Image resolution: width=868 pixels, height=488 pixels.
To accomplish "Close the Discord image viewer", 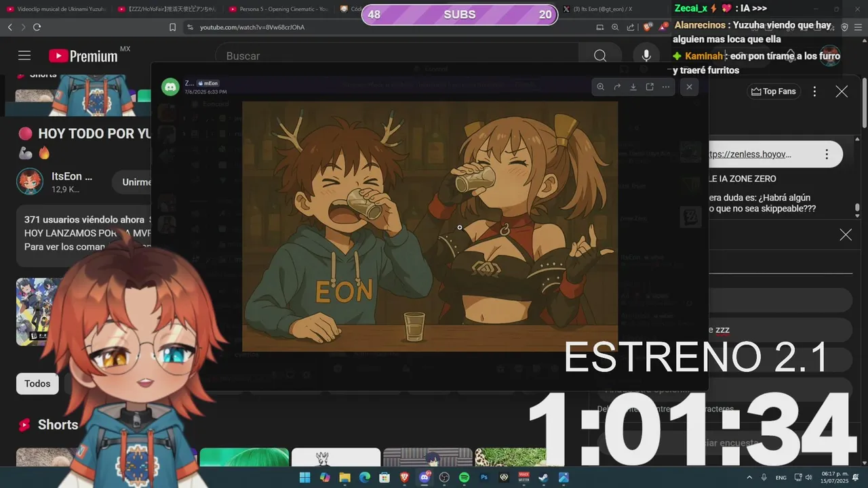I will click(x=689, y=87).
